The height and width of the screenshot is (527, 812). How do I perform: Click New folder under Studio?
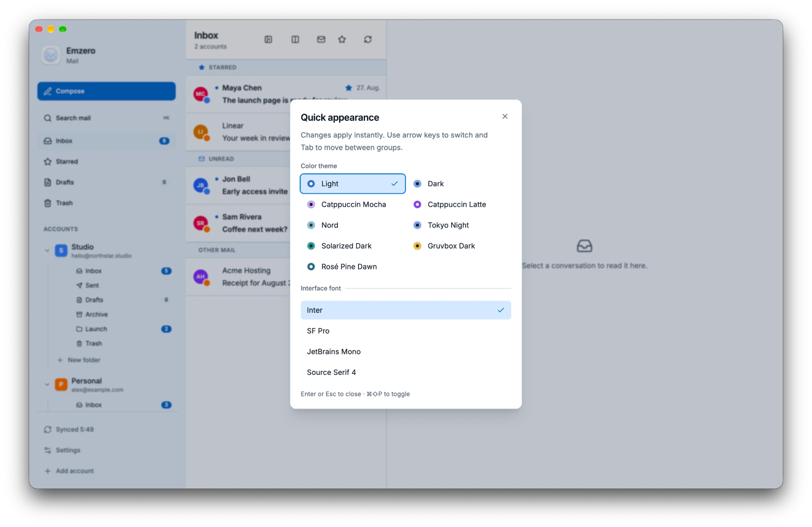(79, 360)
